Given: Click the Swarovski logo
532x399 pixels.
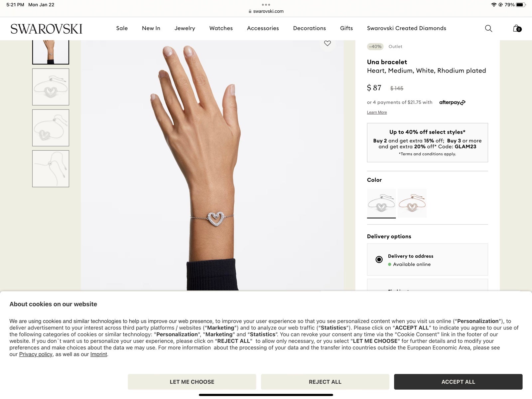Looking at the screenshot, I should pyautogui.click(x=46, y=29).
